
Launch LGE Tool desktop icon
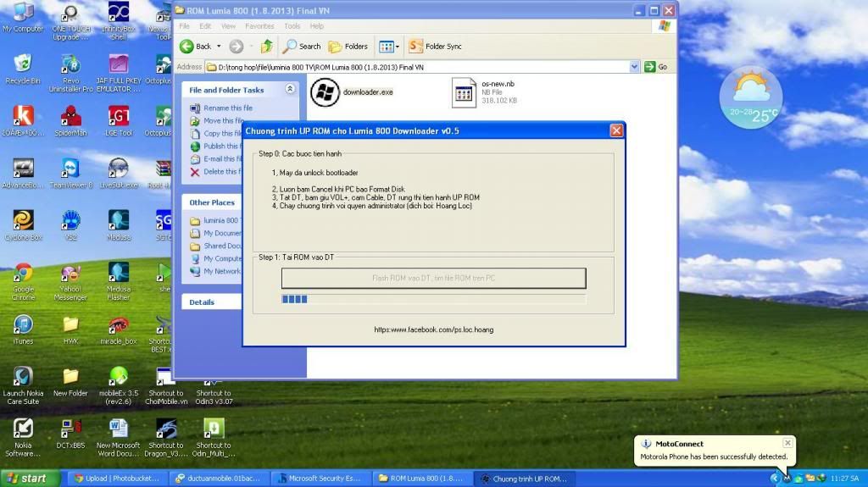click(x=119, y=120)
